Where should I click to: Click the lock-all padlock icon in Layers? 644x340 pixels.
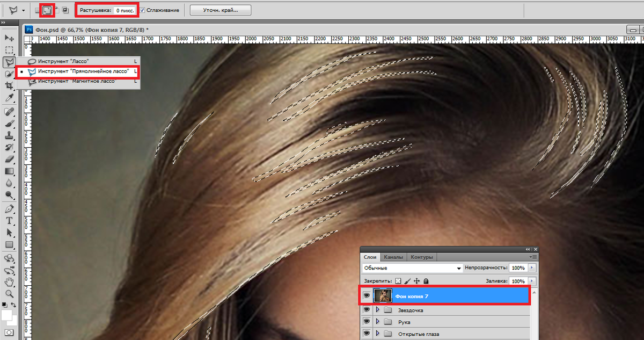pos(426,281)
